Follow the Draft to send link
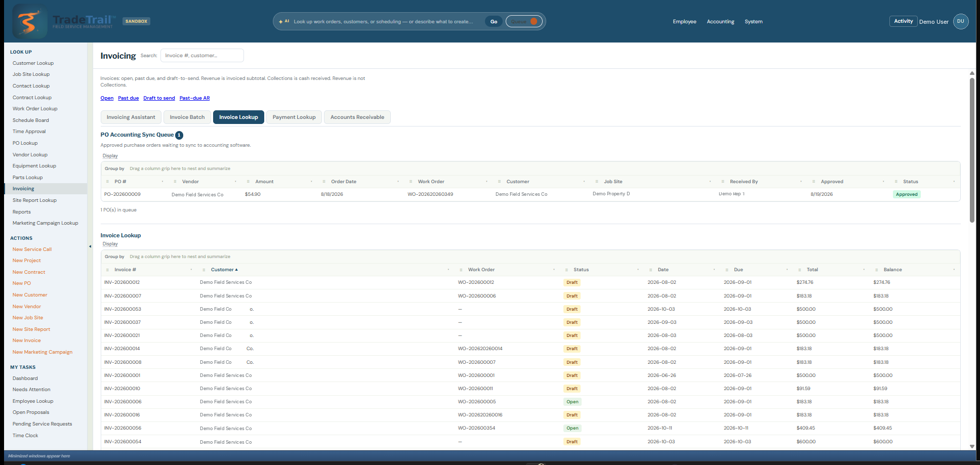Screen dimensions: 980x465 point(159,98)
